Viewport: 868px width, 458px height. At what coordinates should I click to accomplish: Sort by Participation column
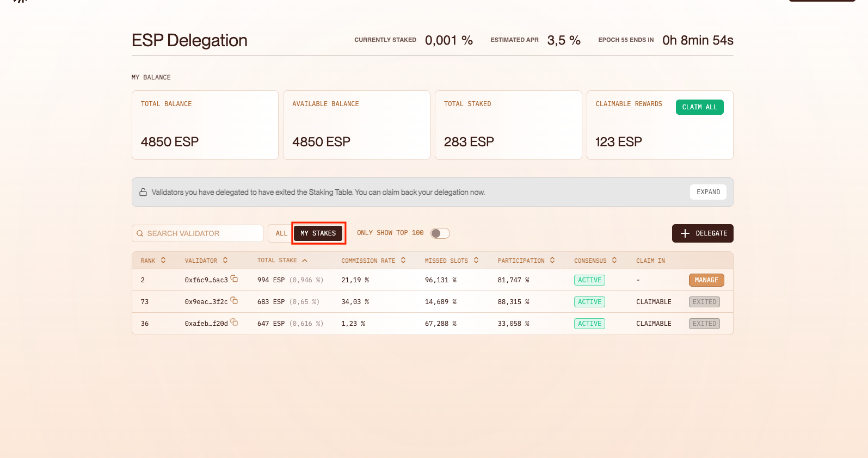(552, 261)
